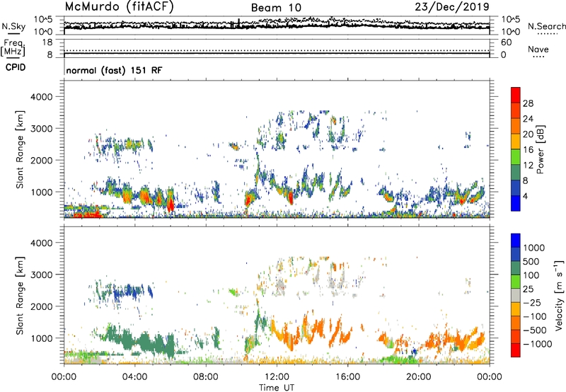This screenshot has height=392, width=566.
Task: Click the '16' tick on Power color bar
Action: [x=528, y=150]
